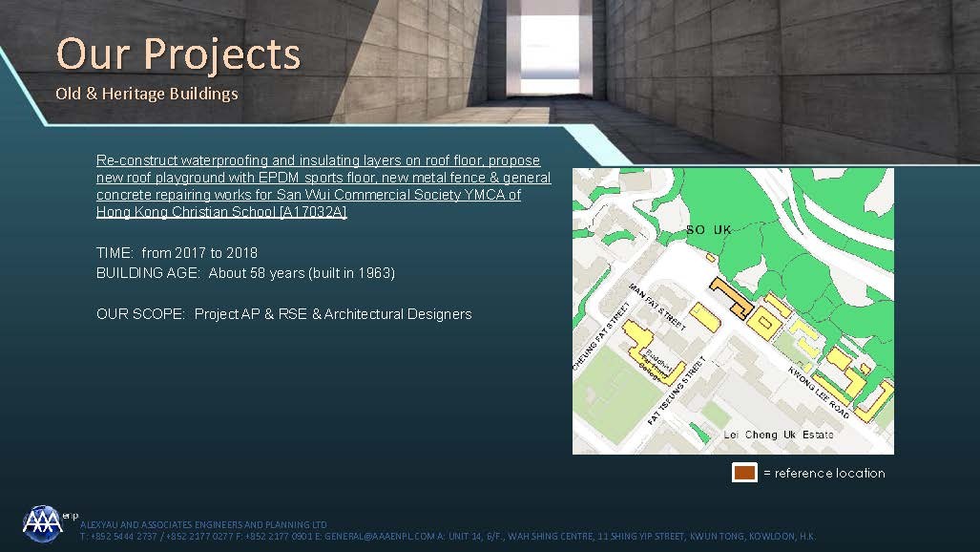Screen dimensions: 980x552
Task: Select the 'OUR SCOPE' project role text
Action: pyautogui.click(x=283, y=314)
